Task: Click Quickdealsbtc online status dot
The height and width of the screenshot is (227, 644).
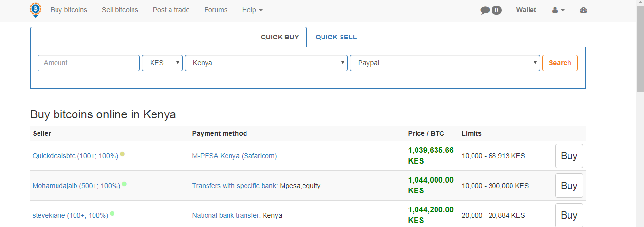Action: coord(122,154)
